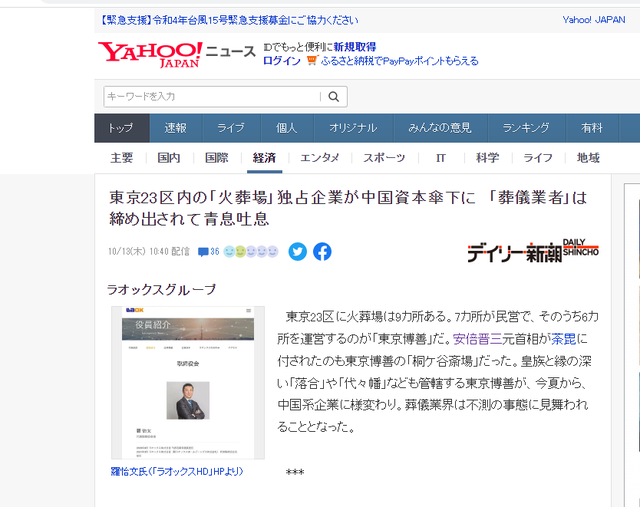Click the Yahoo! JAPAN top-right link
The width and height of the screenshot is (640, 507).
[x=594, y=20]
